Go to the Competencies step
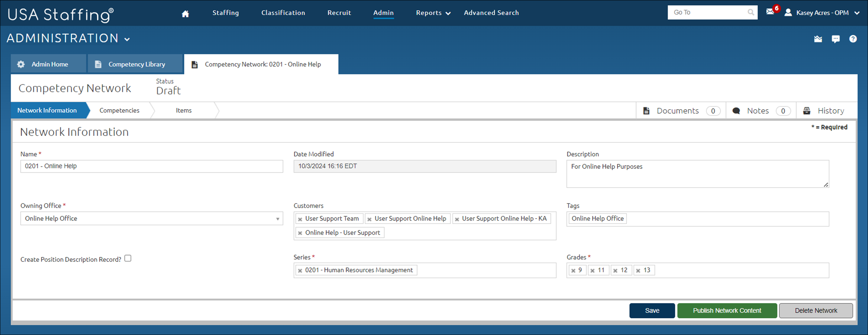 pyautogui.click(x=119, y=110)
